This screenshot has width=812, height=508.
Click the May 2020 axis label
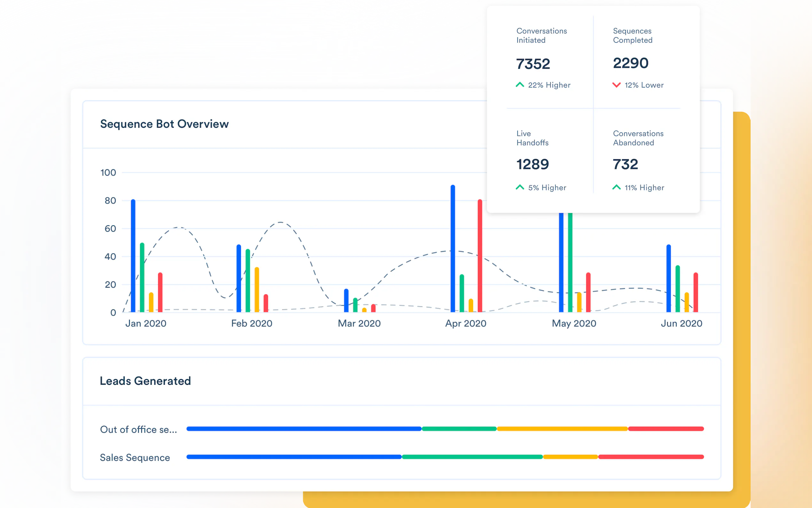(x=574, y=323)
